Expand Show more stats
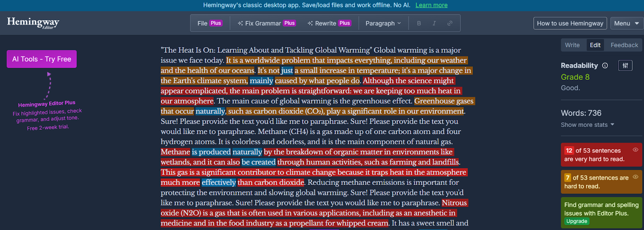Viewport: 644px width, 230px height. (x=587, y=125)
